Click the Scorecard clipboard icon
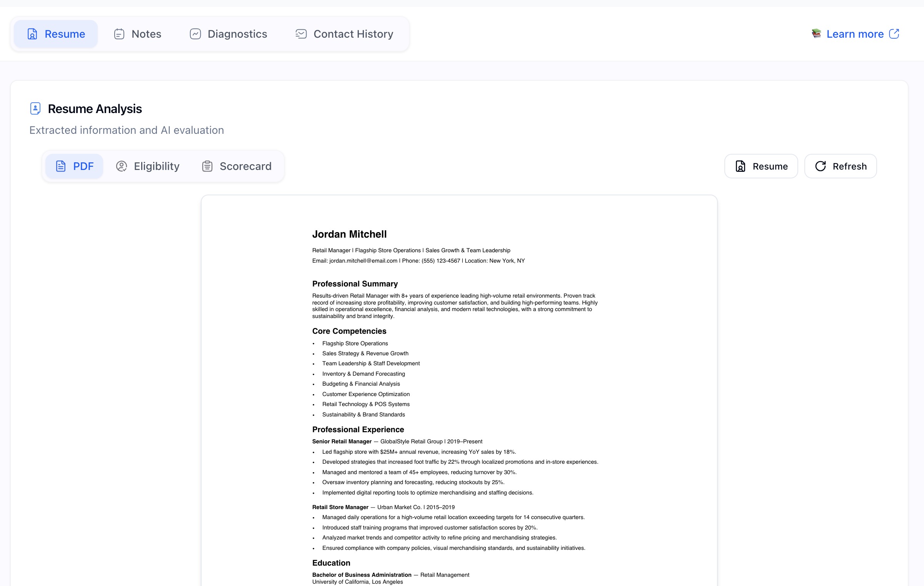The image size is (924, 586). coord(207,166)
